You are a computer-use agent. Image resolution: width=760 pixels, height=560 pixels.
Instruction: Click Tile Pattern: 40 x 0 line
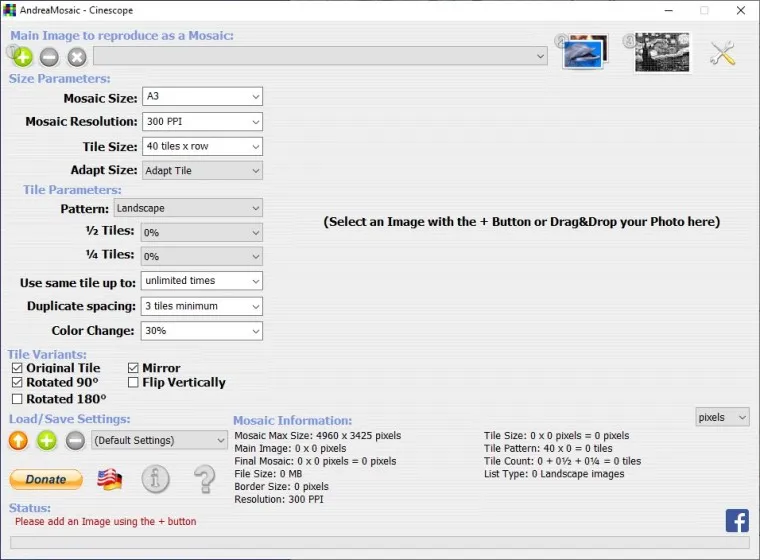[548, 448]
